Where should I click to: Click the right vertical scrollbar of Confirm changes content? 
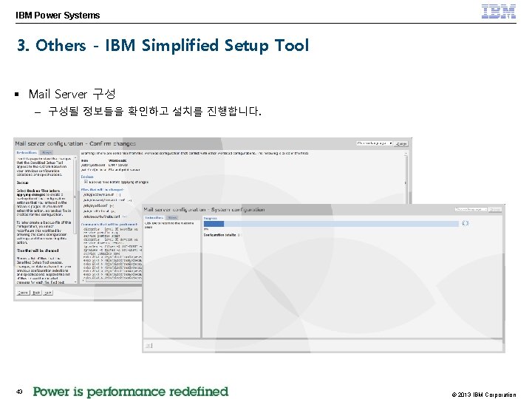[x=406, y=177]
